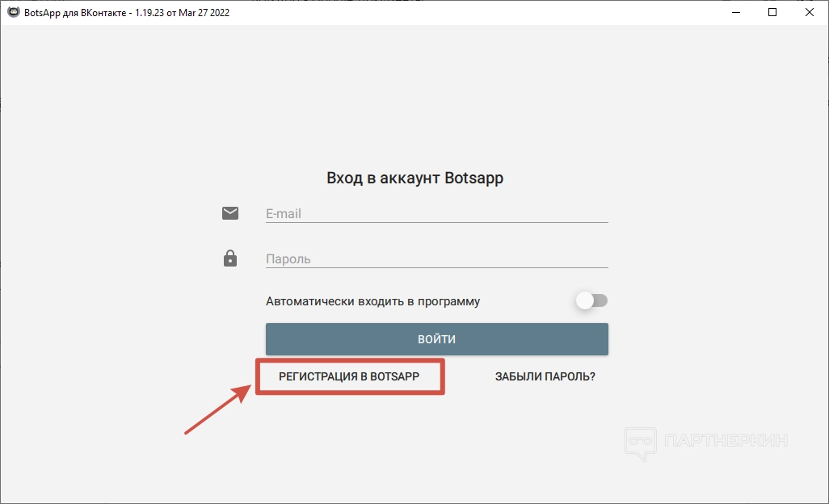Click the window title text 'BotsApp для ВКонтакте'

coord(75,13)
